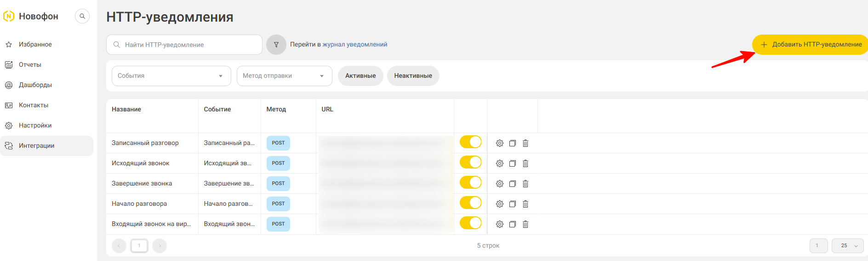Image resolution: width=868 pixels, height=261 pixels.
Task: Click Добавить HTTP-уведомление button
Action: (x=810, y=45)
